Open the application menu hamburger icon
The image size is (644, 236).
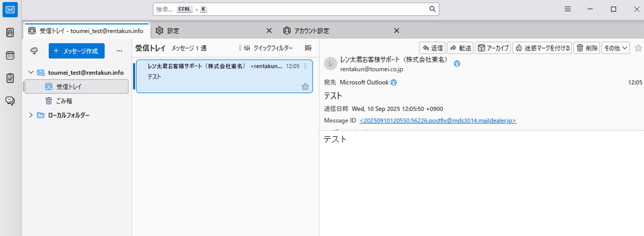click(568, 9)
